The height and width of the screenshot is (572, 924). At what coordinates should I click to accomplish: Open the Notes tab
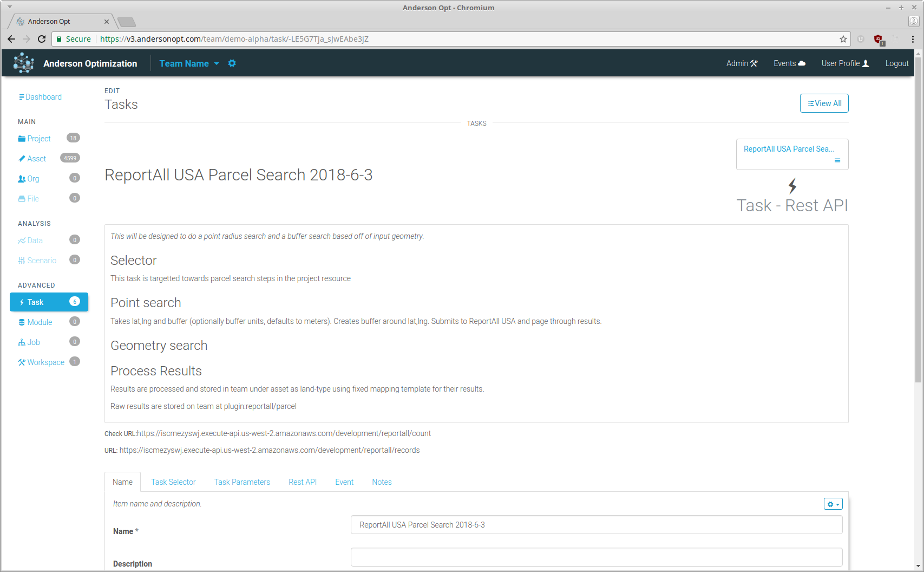coord(382,482)
